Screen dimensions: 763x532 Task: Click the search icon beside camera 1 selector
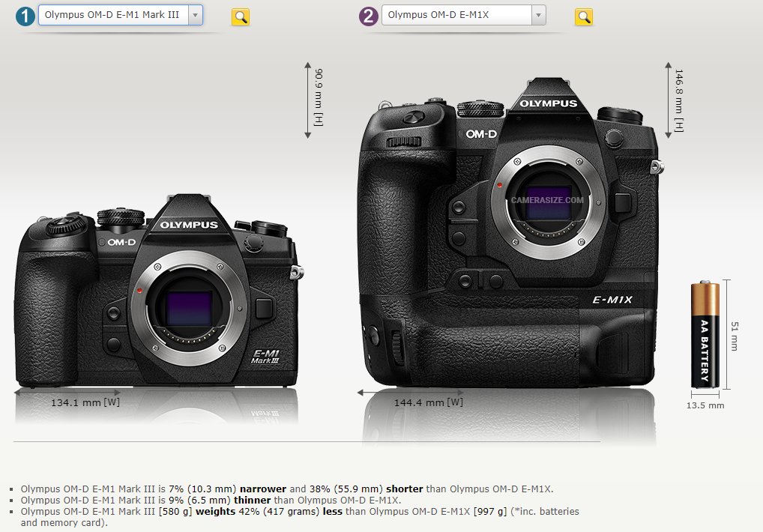click(x=241, y=17)
